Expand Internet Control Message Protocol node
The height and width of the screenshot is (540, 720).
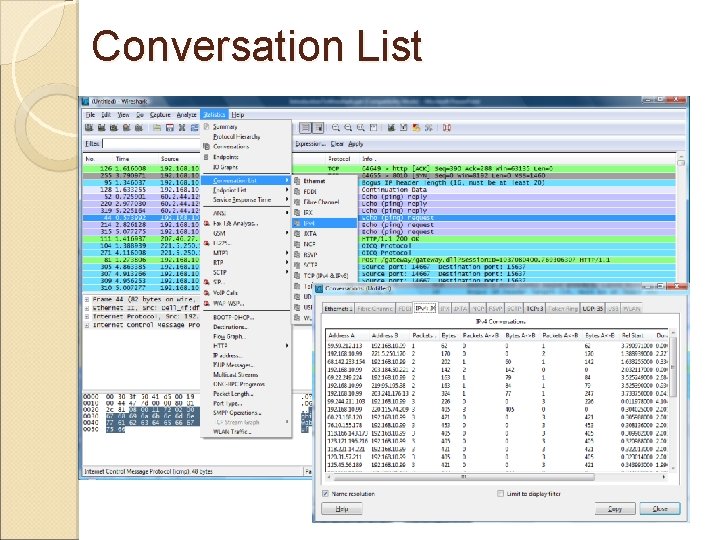click(x=87, y=325)
